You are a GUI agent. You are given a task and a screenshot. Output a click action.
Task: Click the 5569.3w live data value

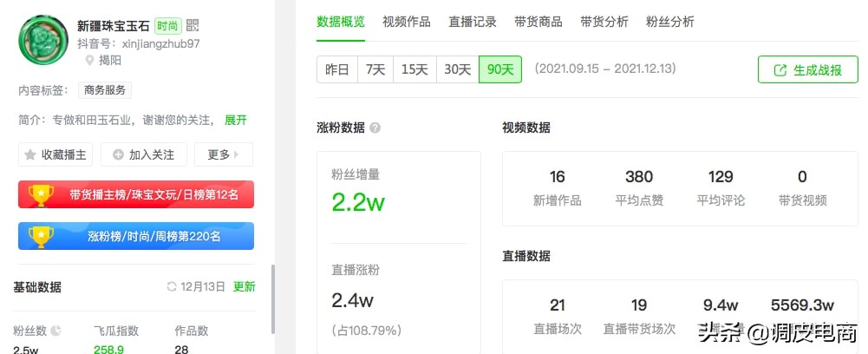pyautogui.click(x=802, y=305)
